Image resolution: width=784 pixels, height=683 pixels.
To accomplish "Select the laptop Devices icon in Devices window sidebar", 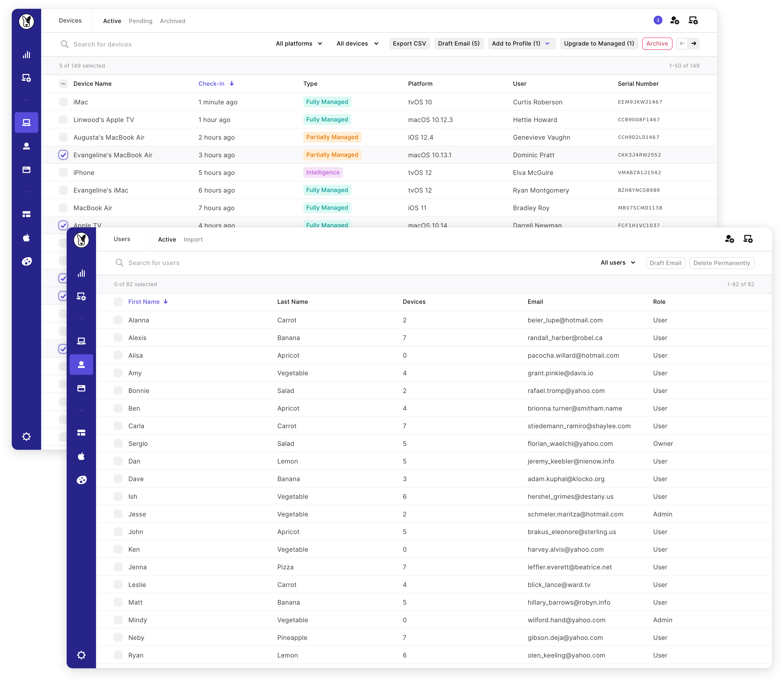I will (x=26, y=122).
